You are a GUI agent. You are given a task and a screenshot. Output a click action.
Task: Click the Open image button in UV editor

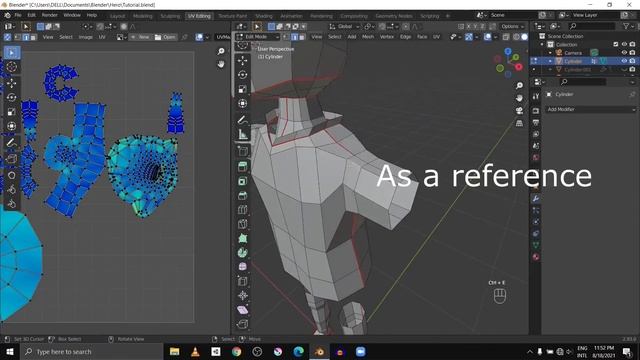tap(165, 37)
